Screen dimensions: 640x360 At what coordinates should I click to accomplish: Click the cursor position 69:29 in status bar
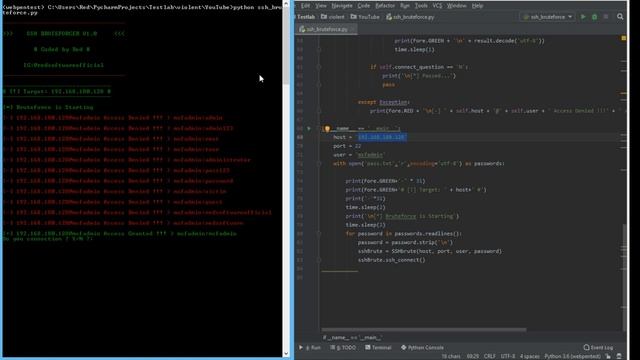[473, 356]
